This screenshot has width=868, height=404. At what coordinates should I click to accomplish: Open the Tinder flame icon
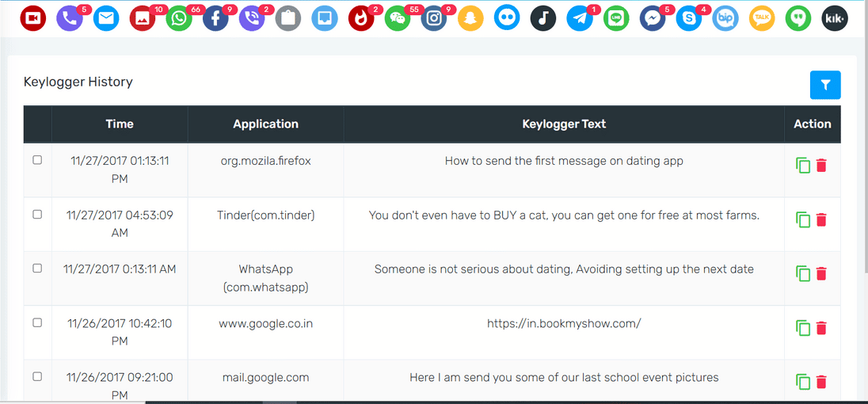[361, 19]
